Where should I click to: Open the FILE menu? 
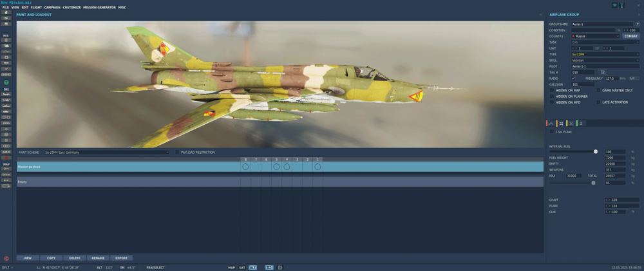5,7
